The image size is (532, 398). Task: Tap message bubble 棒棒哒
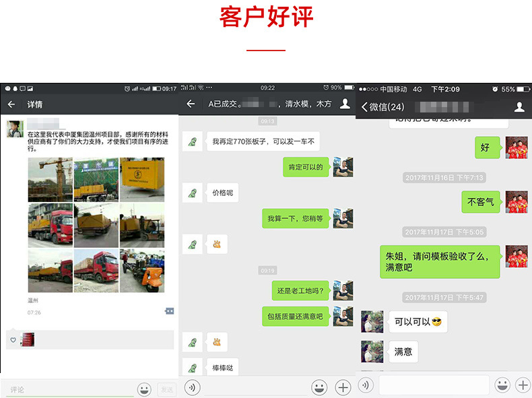tap(222, 368)
